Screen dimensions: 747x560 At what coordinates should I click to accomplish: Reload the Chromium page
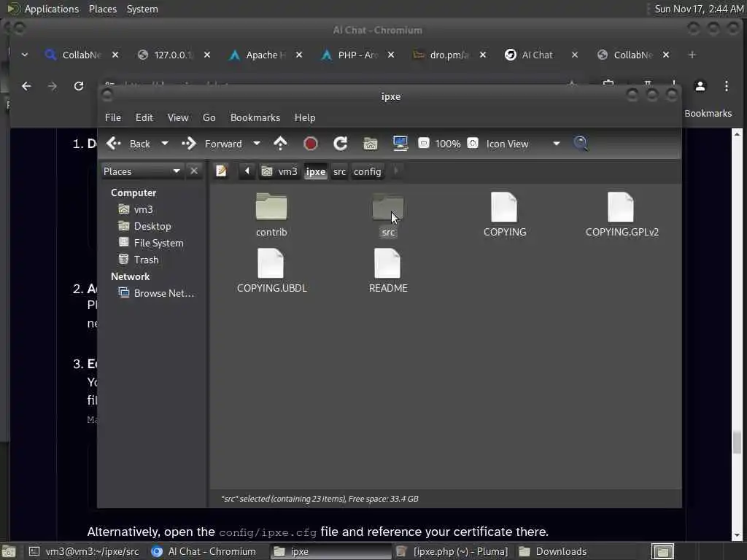(x=79, y=86)
